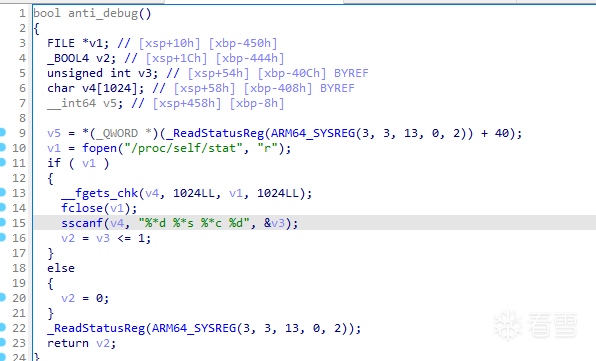Viewport: 596px width, 361px height.
Task: Select unsigned int v3 declaration
Action: (103, 73)
